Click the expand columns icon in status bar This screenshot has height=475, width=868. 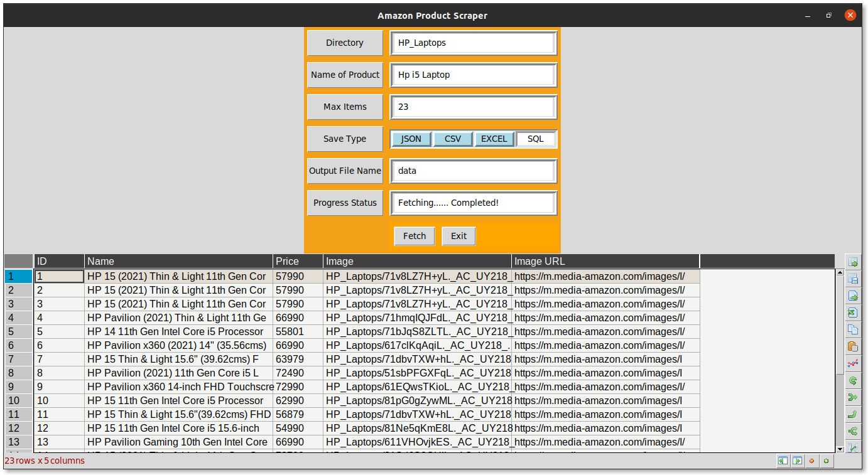(797, 461)
